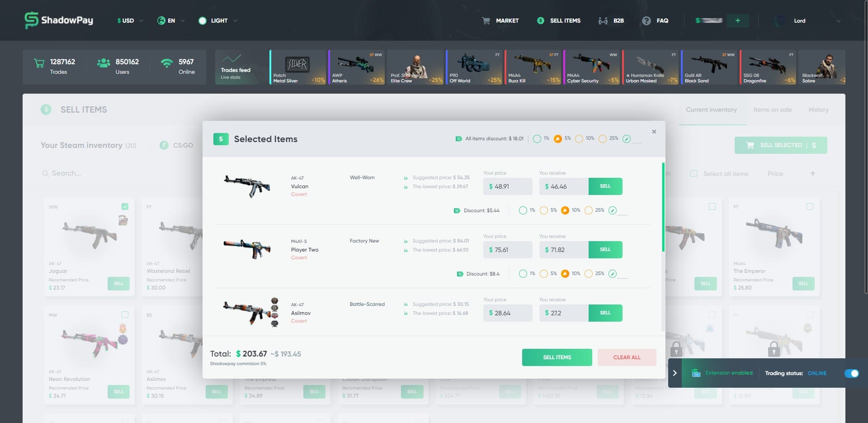Click the green plus add-balance button
Screen dimensions: 868x423
[x=738, y=20]
